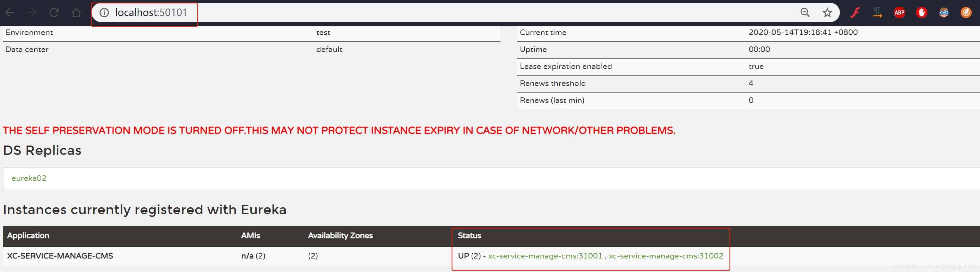Open the glasses face extension icon
The width and height of the screenshot is (980, 272).
click(x=944, y=12)
